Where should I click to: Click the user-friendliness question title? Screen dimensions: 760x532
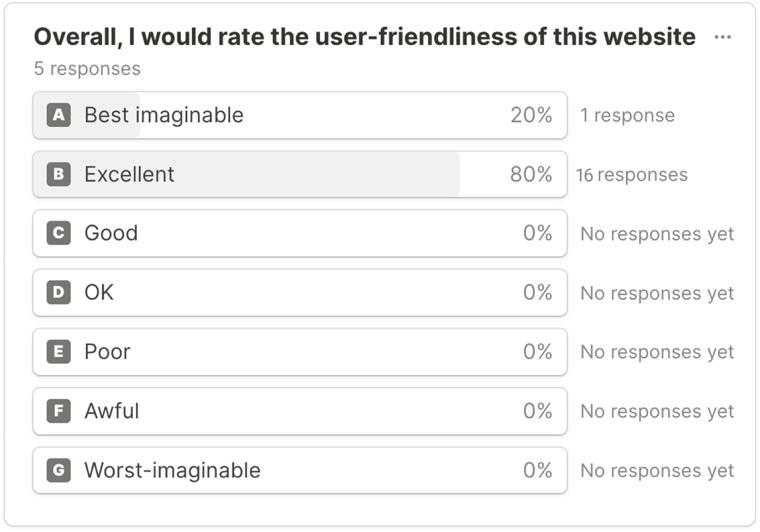pos(365,37)
